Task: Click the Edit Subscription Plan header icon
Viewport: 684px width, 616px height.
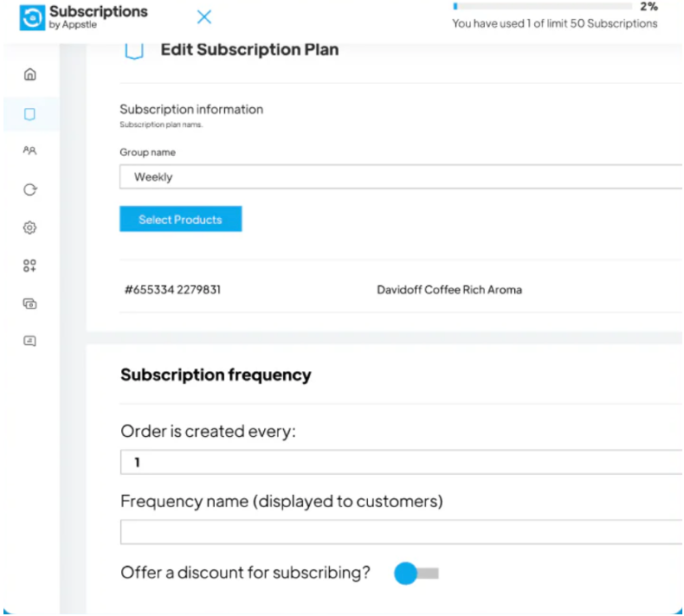Action: pyautogui.click(x=134, y=50)
